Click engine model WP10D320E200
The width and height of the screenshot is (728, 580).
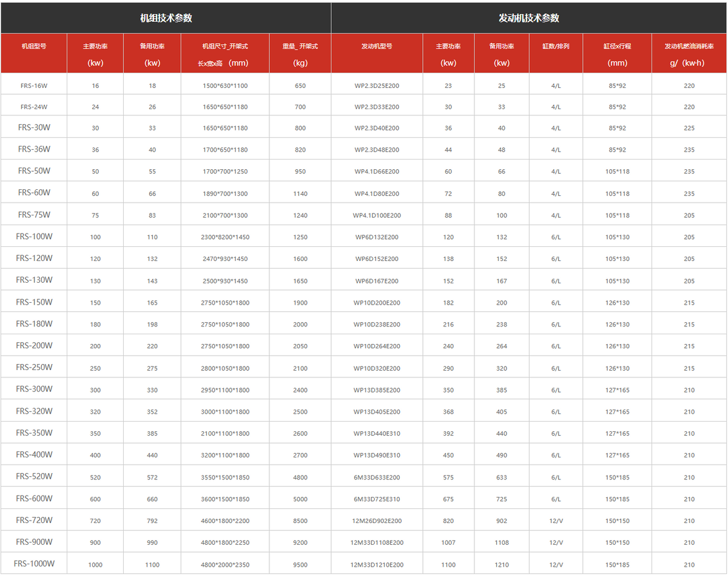[x=377, y=368]
